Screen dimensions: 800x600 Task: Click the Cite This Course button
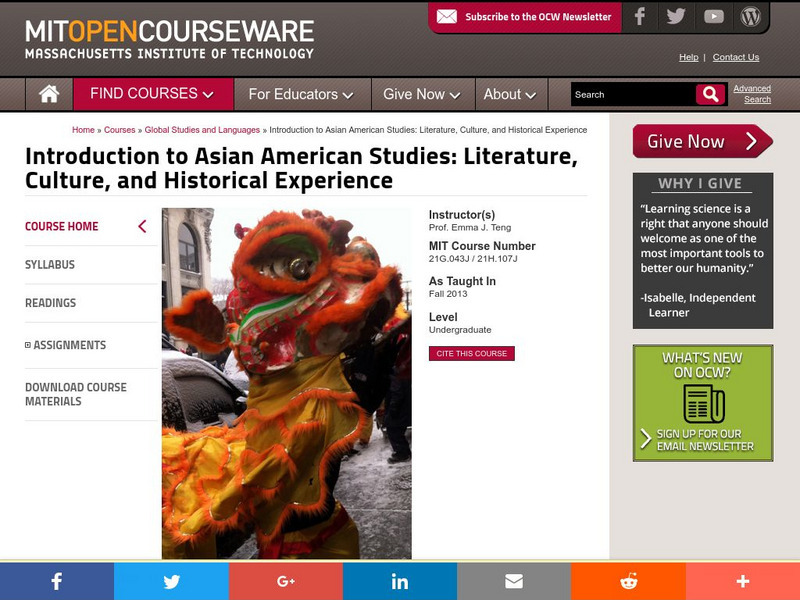tap(471, 353)
